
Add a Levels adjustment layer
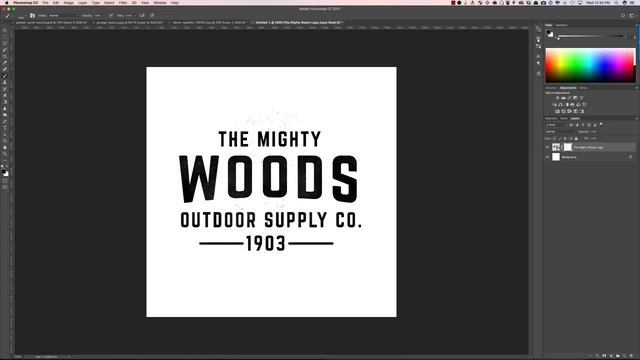pyautogui.click(x=563, y=98)
